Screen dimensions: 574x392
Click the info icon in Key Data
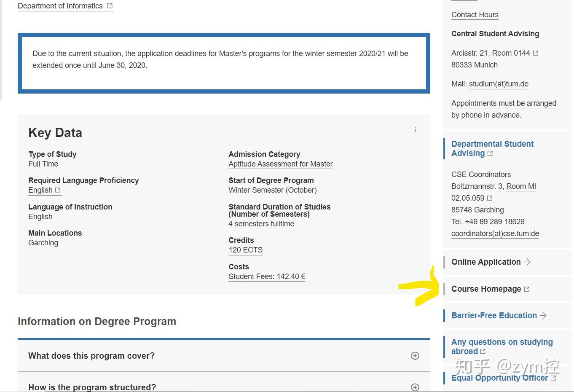coord(415,130)
